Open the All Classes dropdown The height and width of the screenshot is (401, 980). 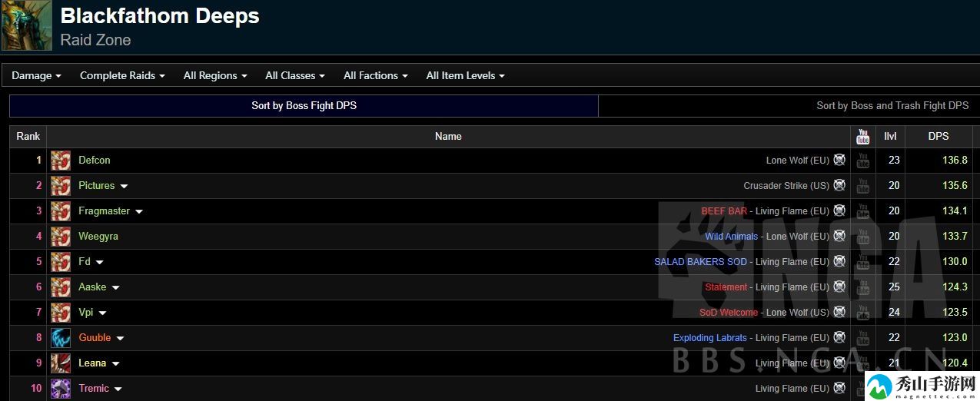tap(295, 75)
